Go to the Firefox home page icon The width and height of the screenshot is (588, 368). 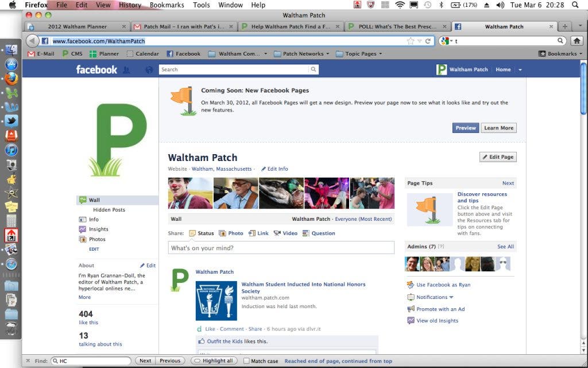pos(577,41)
